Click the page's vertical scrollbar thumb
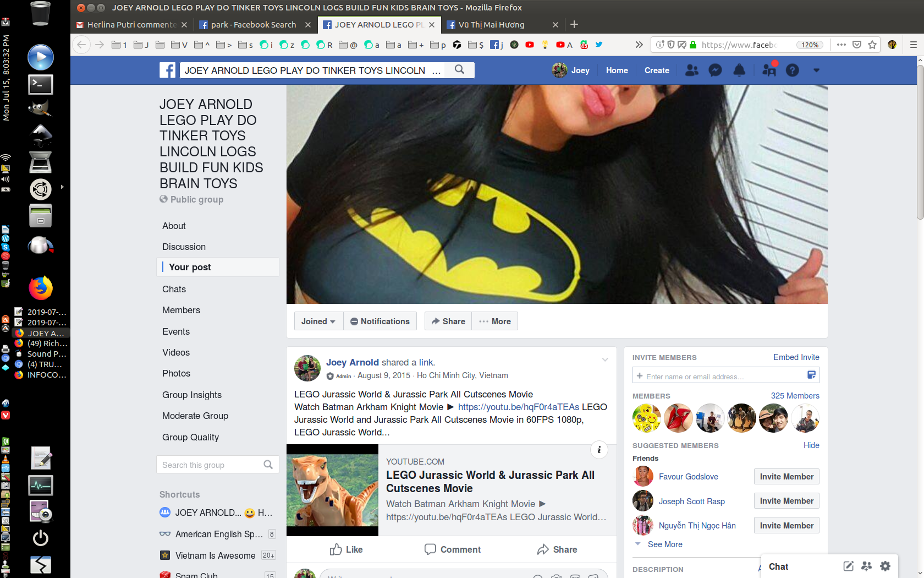This screenshot has height=578, width=924. 920,143
